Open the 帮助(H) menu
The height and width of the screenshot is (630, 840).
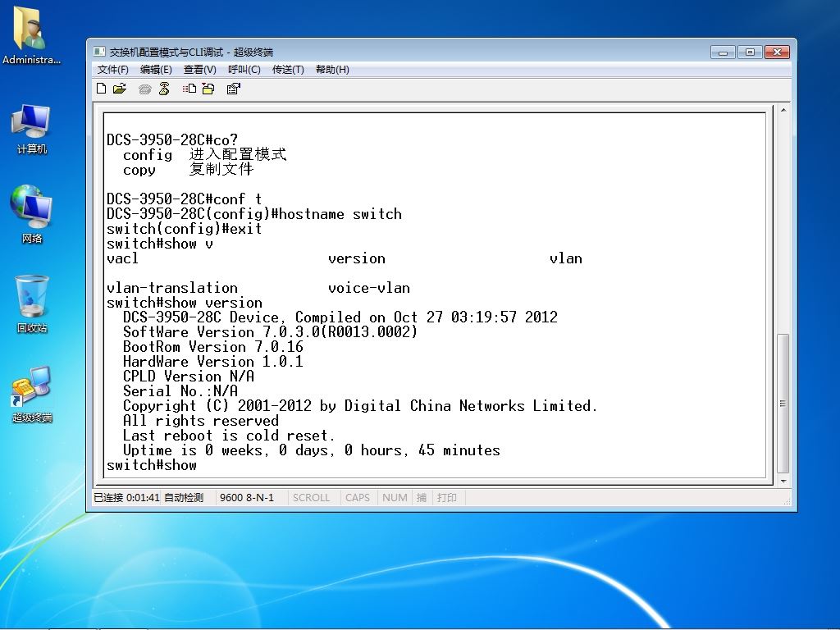pyautogui.click(x=332, y=70)
